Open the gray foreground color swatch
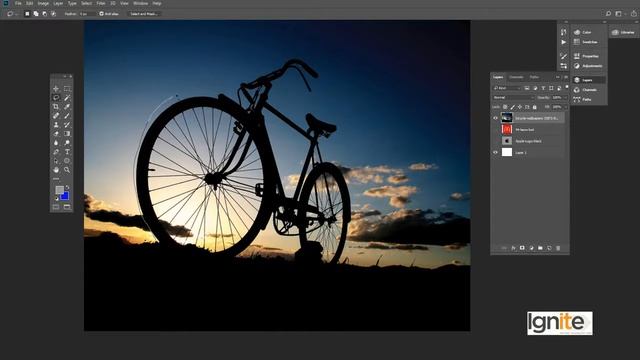640x360 pixels. (59, 190)
